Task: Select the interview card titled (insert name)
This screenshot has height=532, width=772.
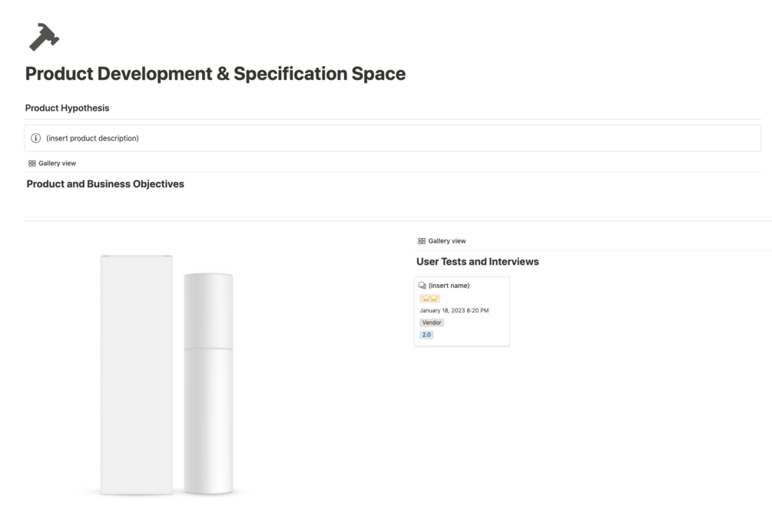Action: [x=462, y=311]
